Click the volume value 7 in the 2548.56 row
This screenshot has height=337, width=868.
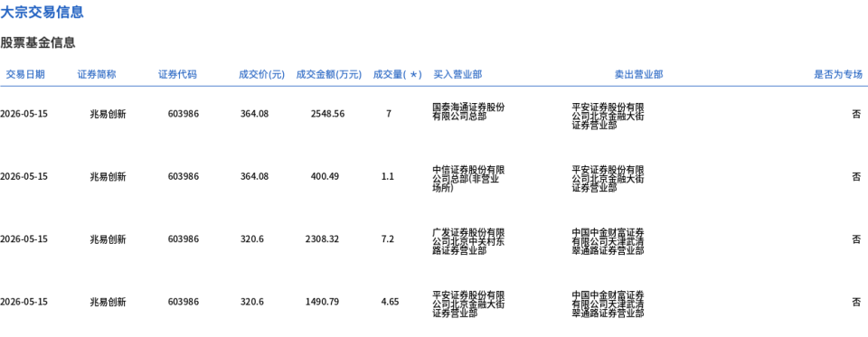[x=389, y=114]
